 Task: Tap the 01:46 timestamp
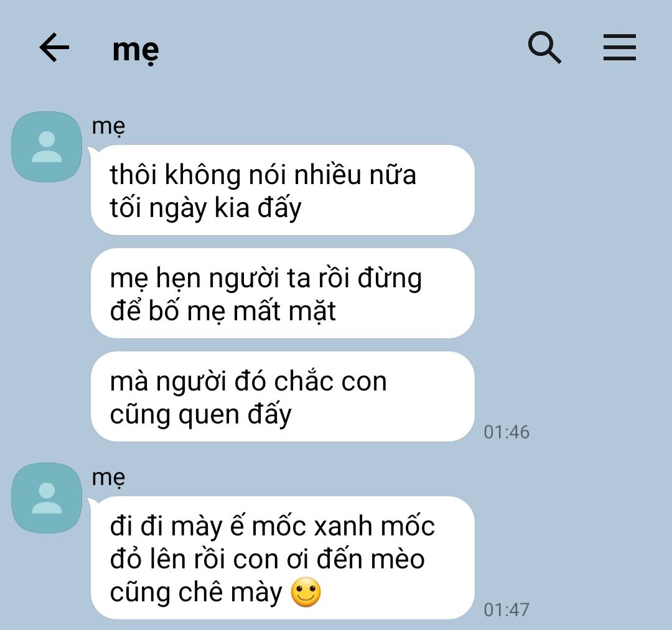click(x=506, y=432)
